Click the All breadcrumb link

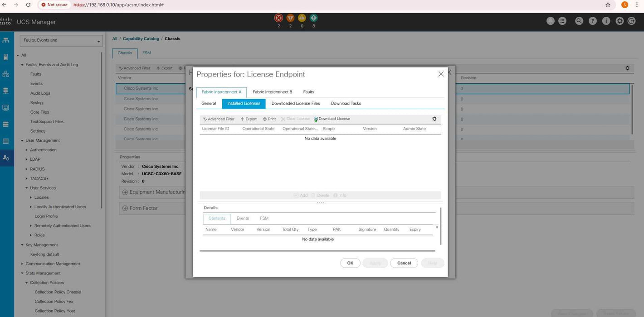pyautogui.click(x=115, y=39)
